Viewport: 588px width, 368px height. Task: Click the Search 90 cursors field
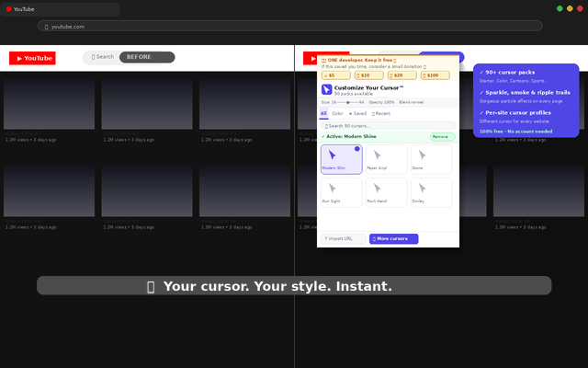[x=388, y=126]
